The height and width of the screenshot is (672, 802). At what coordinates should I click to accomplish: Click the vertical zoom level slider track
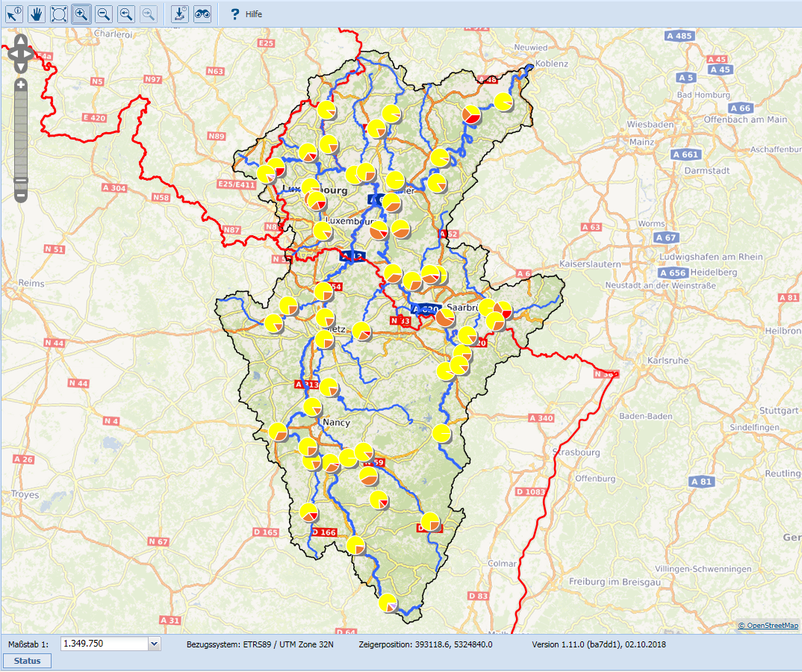click(x=21, y=134)
